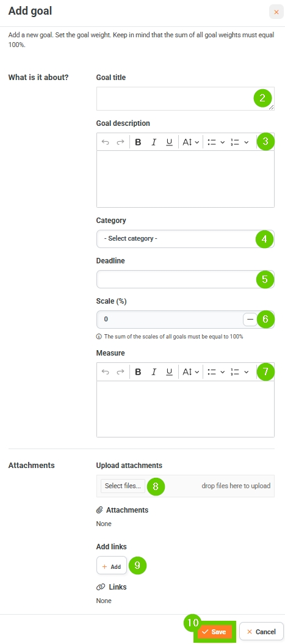Redo in Goal description toolbar
285x644 pixels.
(x=120, y=142)
